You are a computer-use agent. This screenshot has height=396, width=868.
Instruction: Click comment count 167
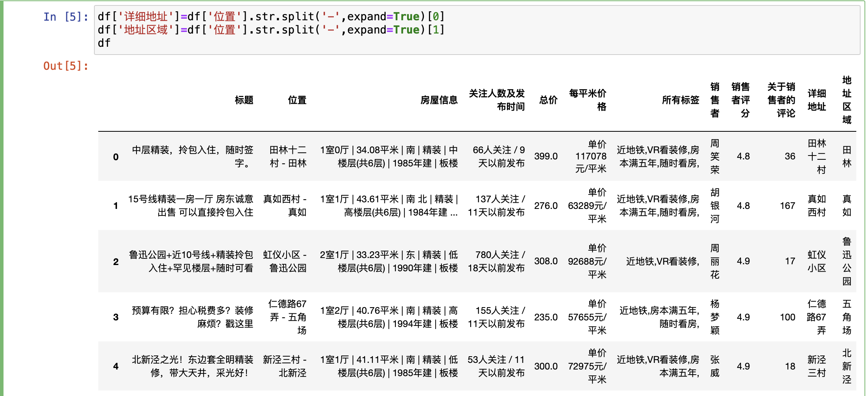(788, 206)
